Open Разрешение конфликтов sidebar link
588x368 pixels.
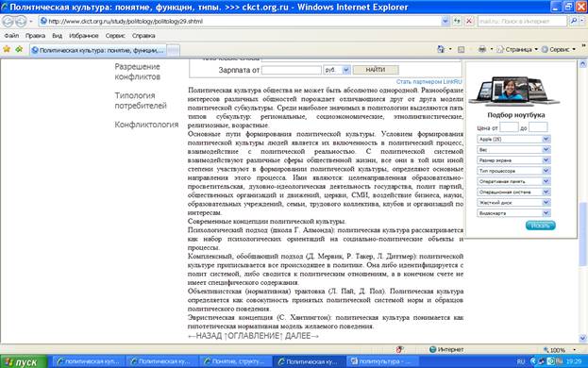click(138, 72)
